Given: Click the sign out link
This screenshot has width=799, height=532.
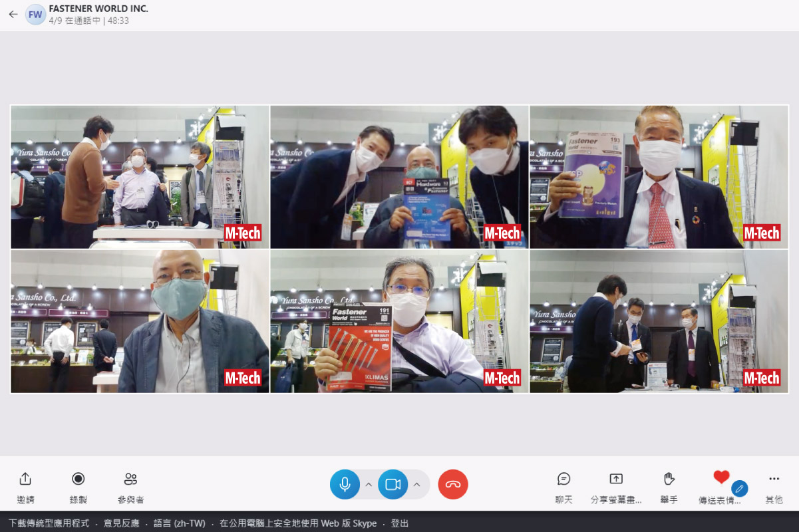Looking at the screenshot, I should tap(400, 523).
